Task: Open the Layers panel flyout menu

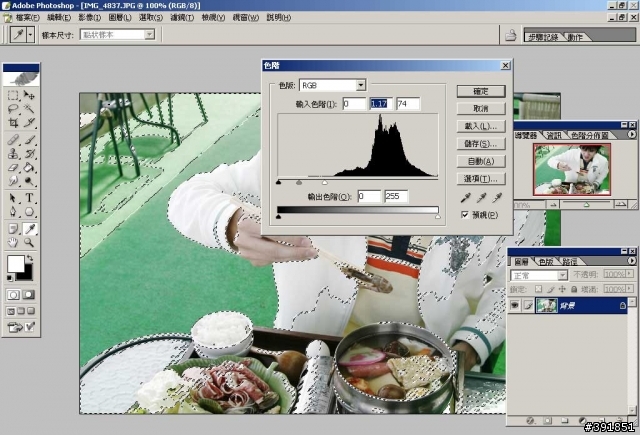Action: point(631,260)
